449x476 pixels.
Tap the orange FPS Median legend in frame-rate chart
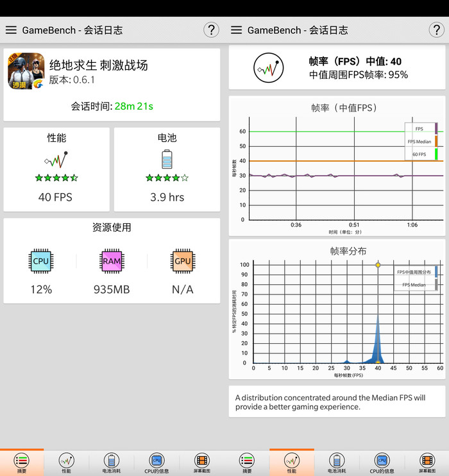pyautogui.click(x=436, y=142)
